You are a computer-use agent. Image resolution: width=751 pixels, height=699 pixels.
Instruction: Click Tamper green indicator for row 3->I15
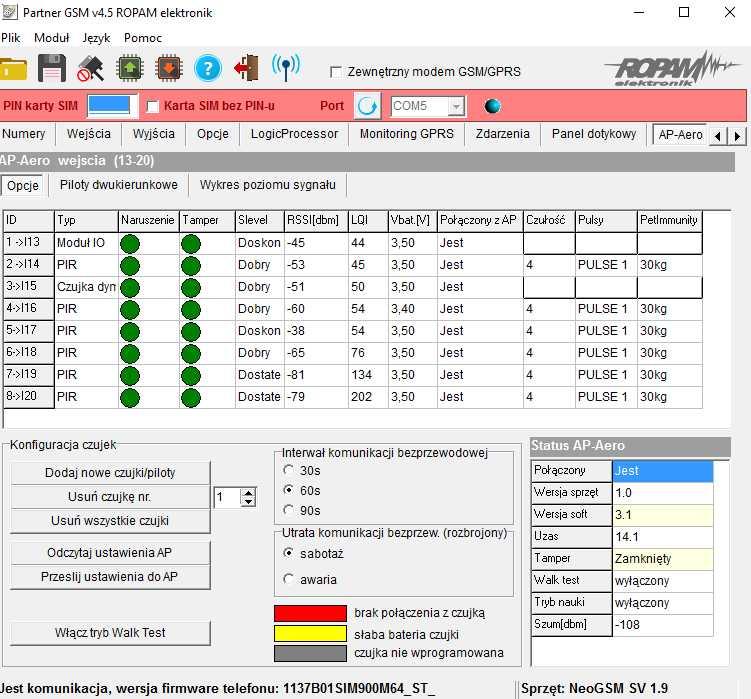click(x=191, y=288)
